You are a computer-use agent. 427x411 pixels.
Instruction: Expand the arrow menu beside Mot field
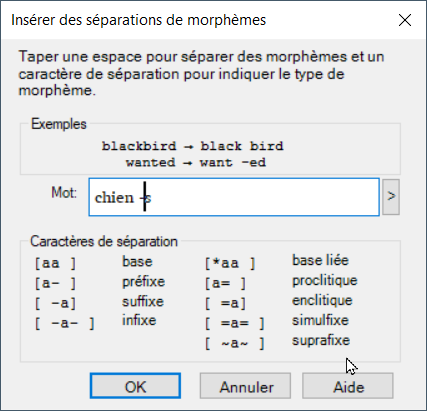391,197
